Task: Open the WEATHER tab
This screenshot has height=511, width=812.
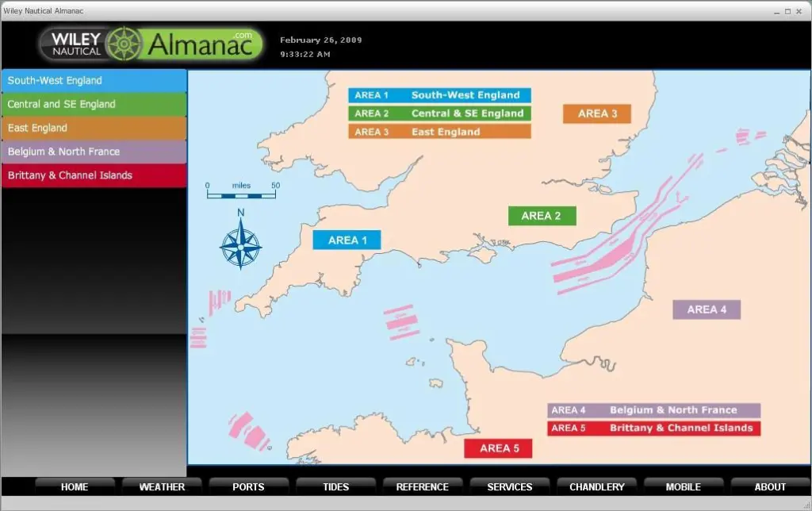Action: 162,486
